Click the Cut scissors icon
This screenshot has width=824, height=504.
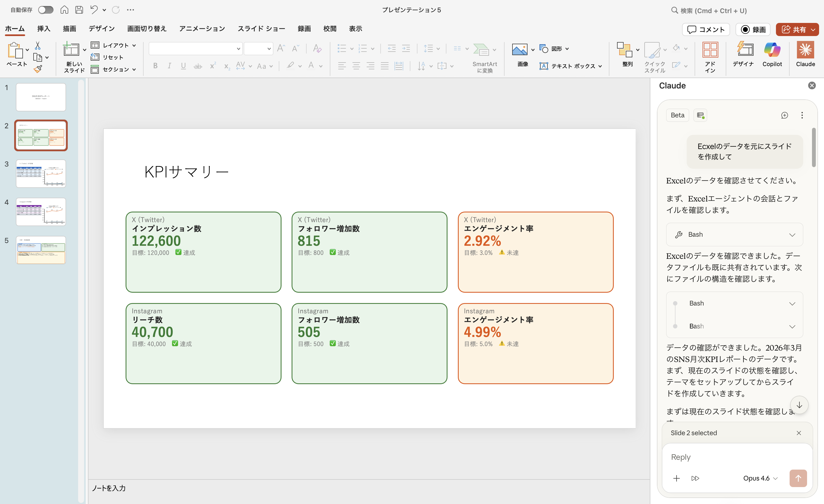pyautogui.click(x=38, y=45)
